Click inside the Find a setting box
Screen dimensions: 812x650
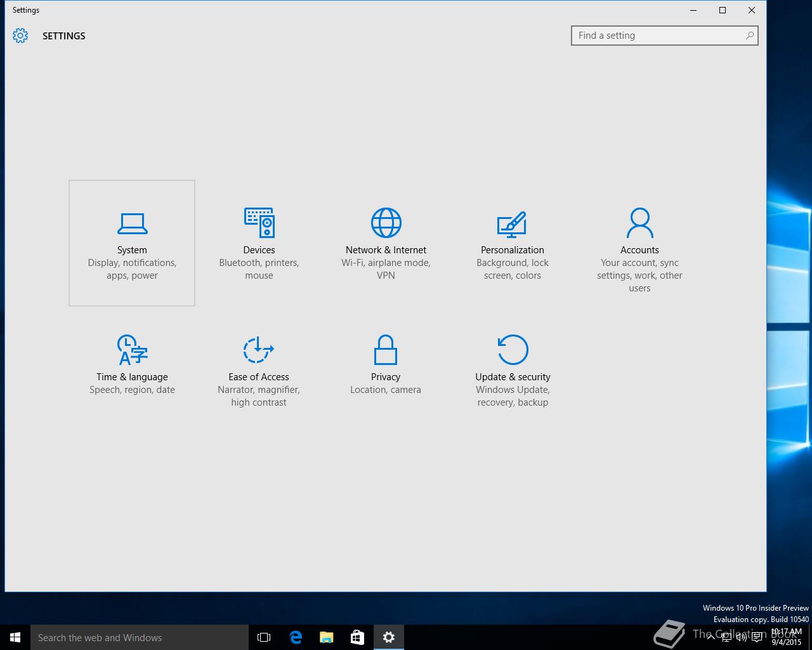[657, 36]
